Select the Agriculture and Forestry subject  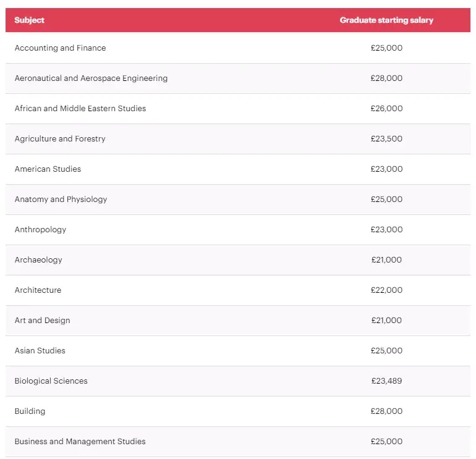(x=60, y=138)
